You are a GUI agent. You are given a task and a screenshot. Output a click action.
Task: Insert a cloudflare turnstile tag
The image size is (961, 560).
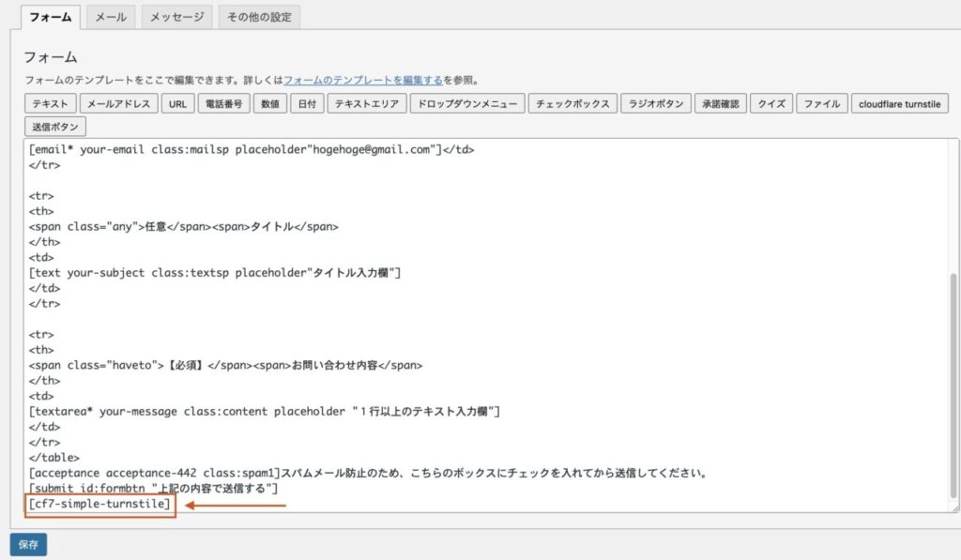coord(900,103)
